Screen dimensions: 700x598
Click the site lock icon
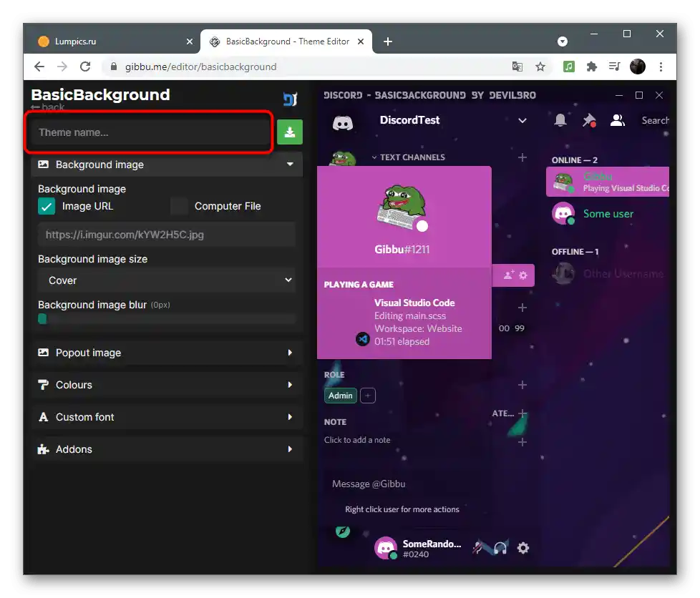(x=113, y=67)
